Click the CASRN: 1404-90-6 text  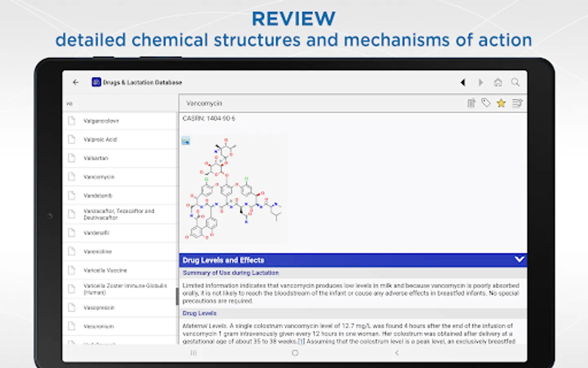click(209, 119)
